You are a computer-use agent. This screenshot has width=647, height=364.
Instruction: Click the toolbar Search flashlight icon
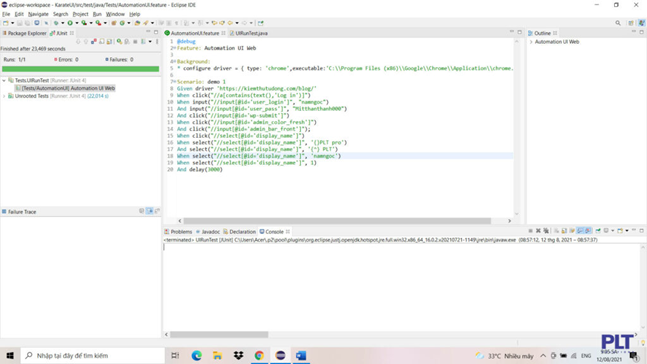tap(145, 23)
